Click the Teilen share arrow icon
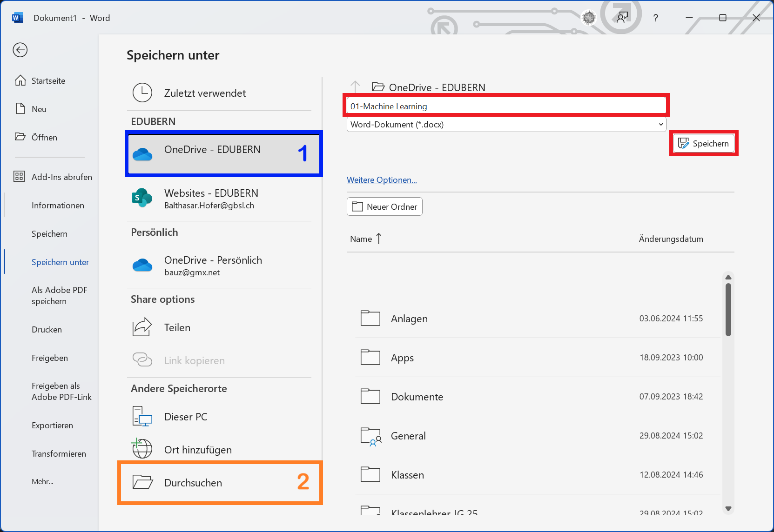The width and height of the screenshot is (774, 532). tap(142, 327)
